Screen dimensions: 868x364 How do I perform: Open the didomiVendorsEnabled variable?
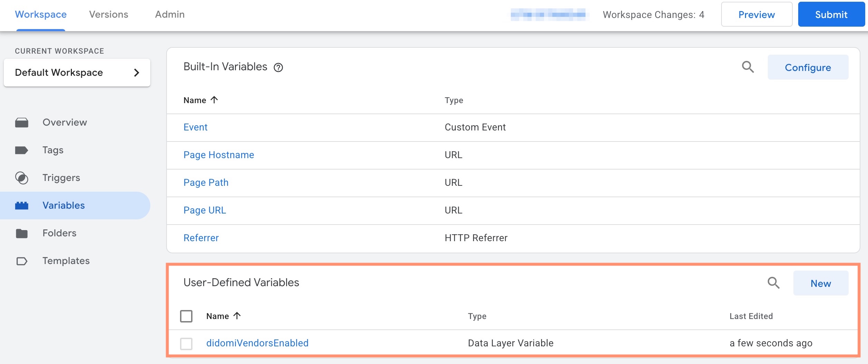point(257,343)
